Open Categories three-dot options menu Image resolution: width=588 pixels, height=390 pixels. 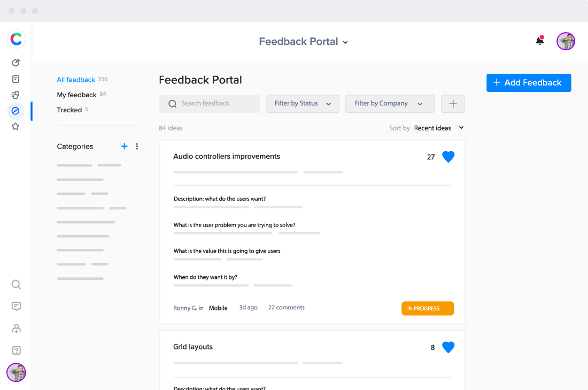tap(137, 146)
